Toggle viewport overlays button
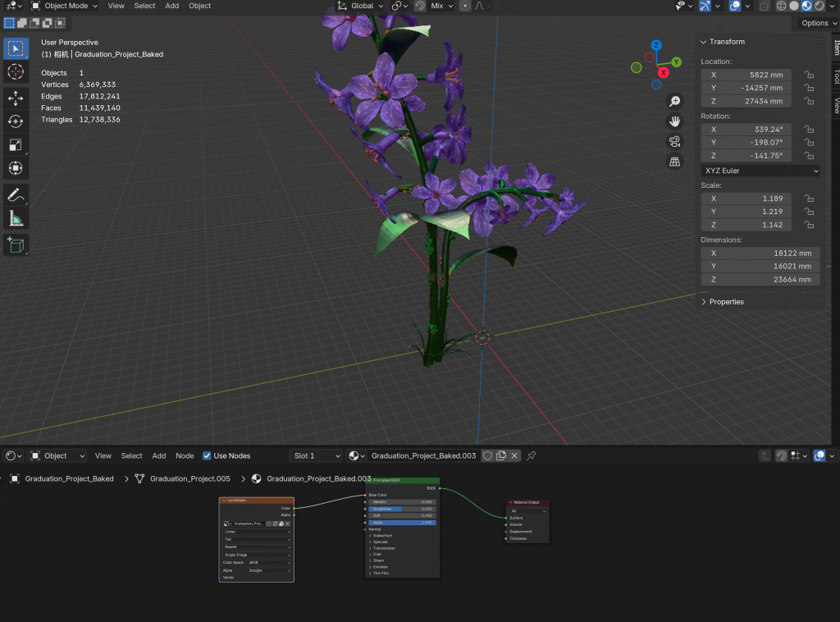Viewport: 840px width, 622px height. coord(735,6)
